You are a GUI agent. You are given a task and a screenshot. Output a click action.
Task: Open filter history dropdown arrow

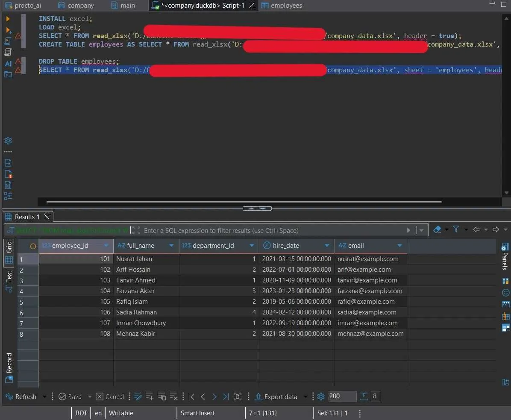[x=421, y=230]
